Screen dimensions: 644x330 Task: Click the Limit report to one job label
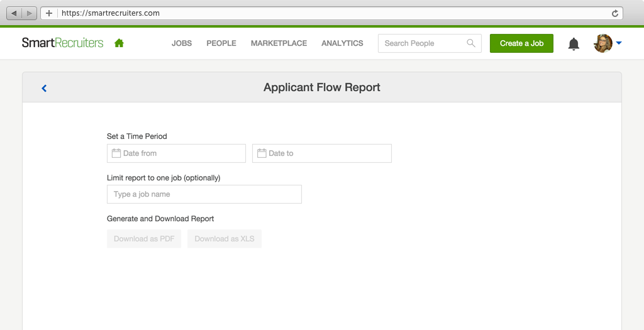164,178
